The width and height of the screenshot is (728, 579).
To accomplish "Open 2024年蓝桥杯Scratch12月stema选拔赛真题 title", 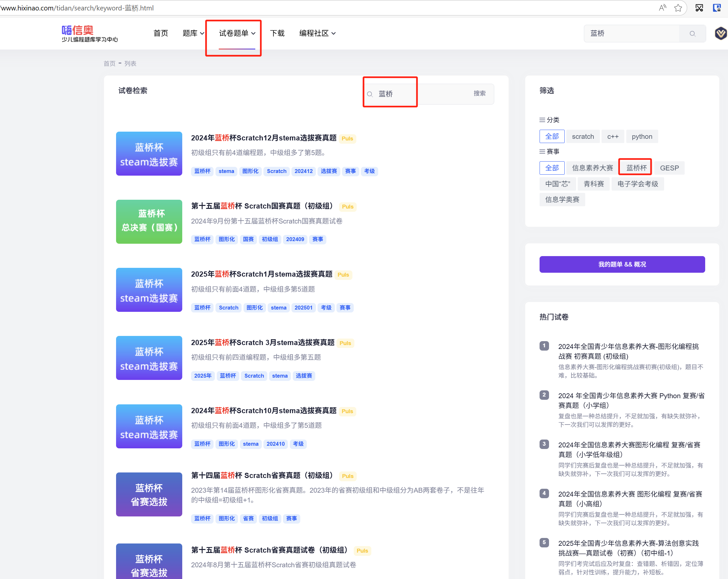I will click(x=264, y=138).
